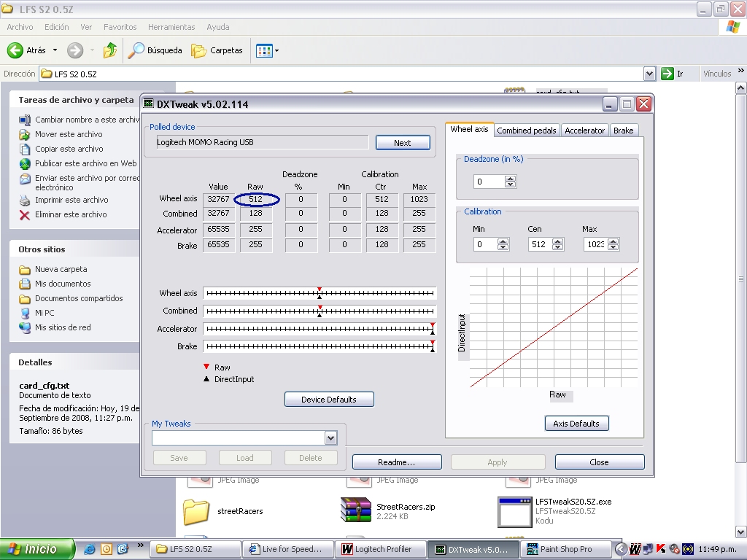Toggle the Carpetas folders pane
747x560 pixels.
coord(217,50)
